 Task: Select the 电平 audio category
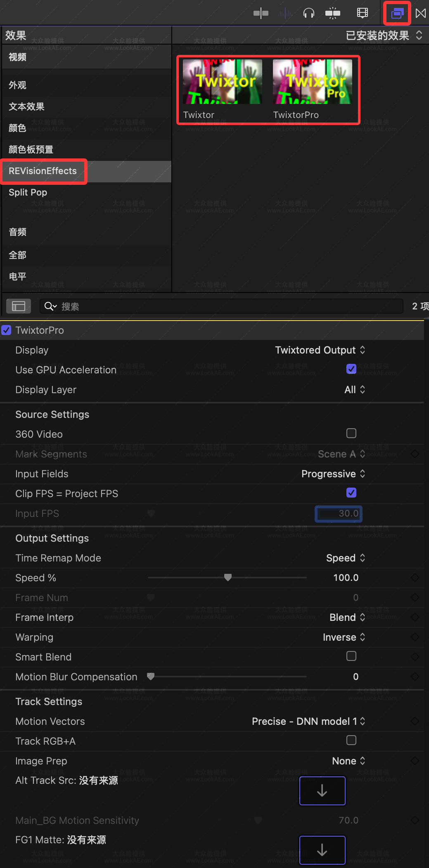coord(86,276)
